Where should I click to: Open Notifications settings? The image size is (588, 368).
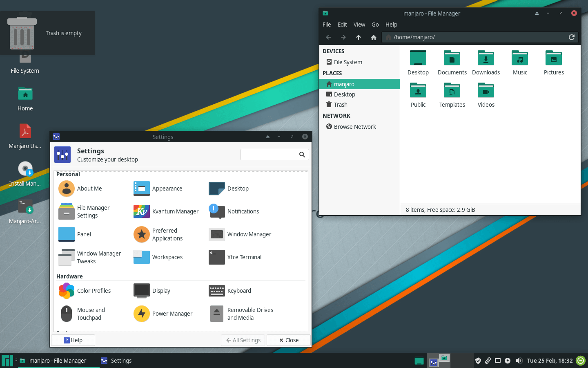click(x=216, y=211)
